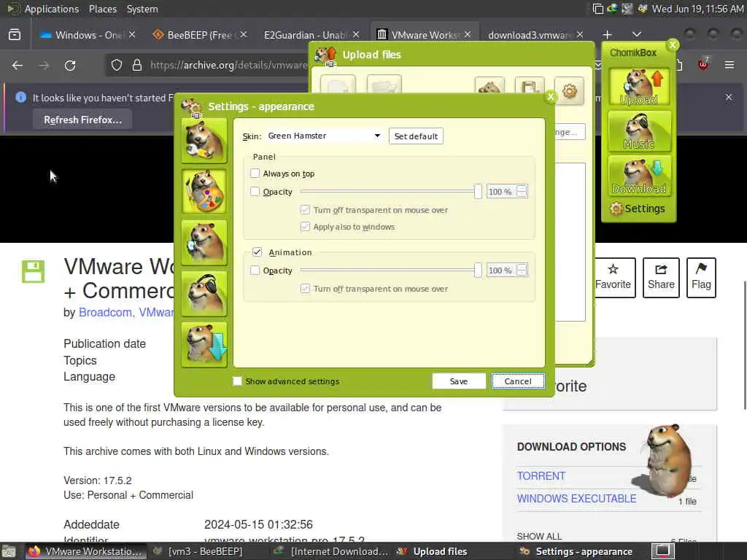Enable Panel Opacity checkbox
This screenshot has width=747, height=560.
255,192
